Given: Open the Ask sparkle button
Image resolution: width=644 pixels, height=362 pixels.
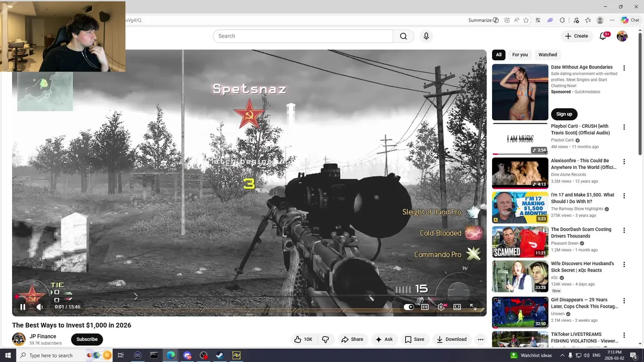Looking at the screenshot, I should click(x=384, y=339).
